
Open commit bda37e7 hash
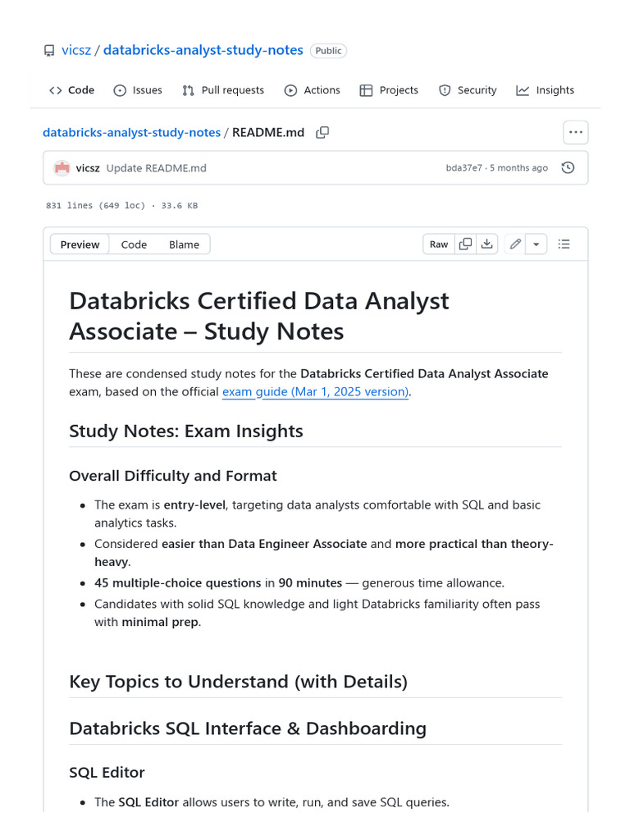tap(464, 168)
